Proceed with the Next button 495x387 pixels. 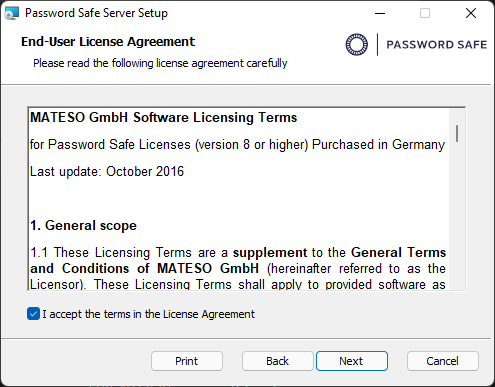tap(352, 361)
